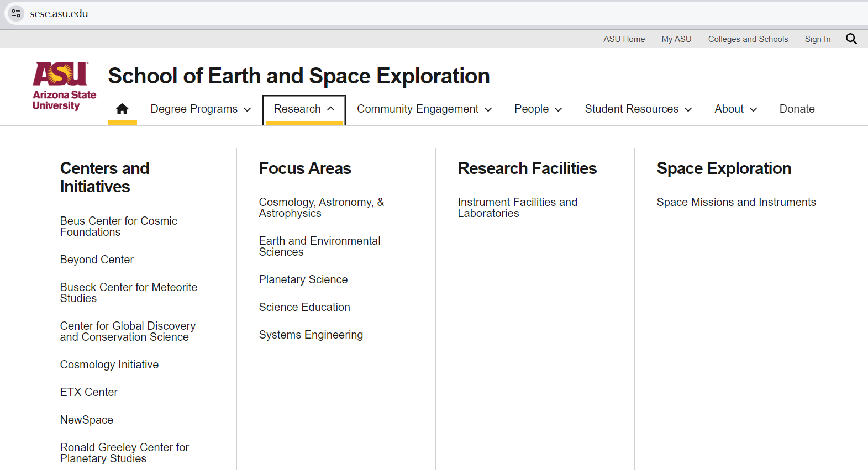Open the People dropdown menu
Viewport: 868px width, 470px height.
point(538,109)
